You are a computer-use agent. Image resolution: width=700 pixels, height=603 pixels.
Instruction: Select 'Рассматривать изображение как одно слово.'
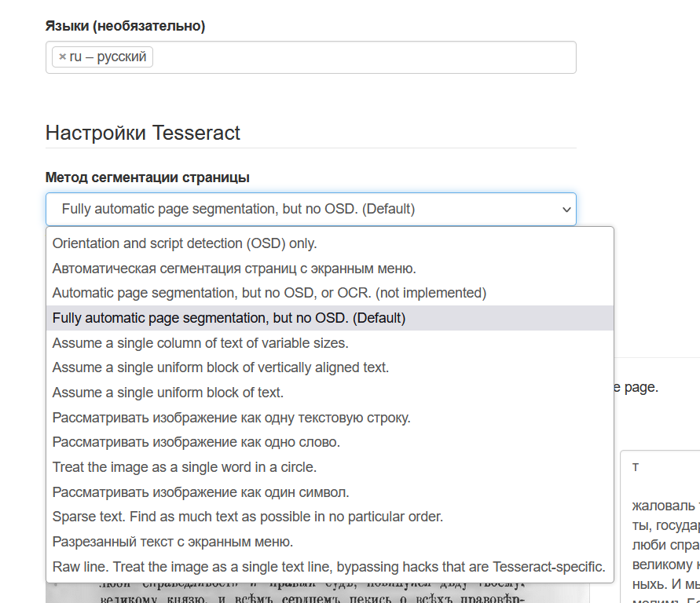[330, 442]
